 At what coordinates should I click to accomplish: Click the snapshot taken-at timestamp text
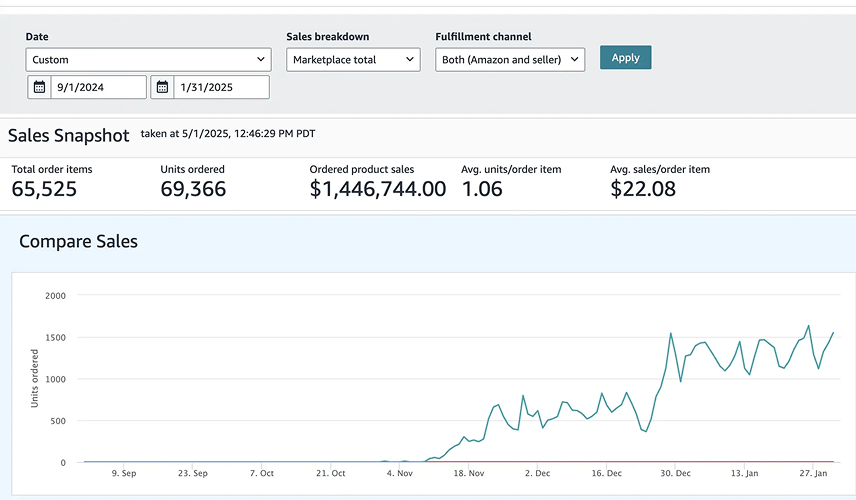pos(228,133)
